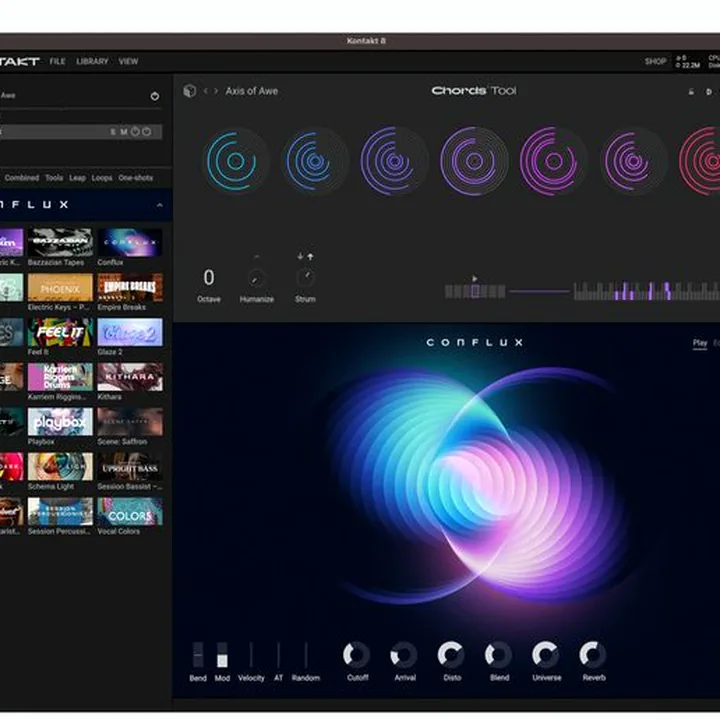This screenshot has height=720, width=720.
Task: Open the Feel It library
Action: tap(60, 332)
